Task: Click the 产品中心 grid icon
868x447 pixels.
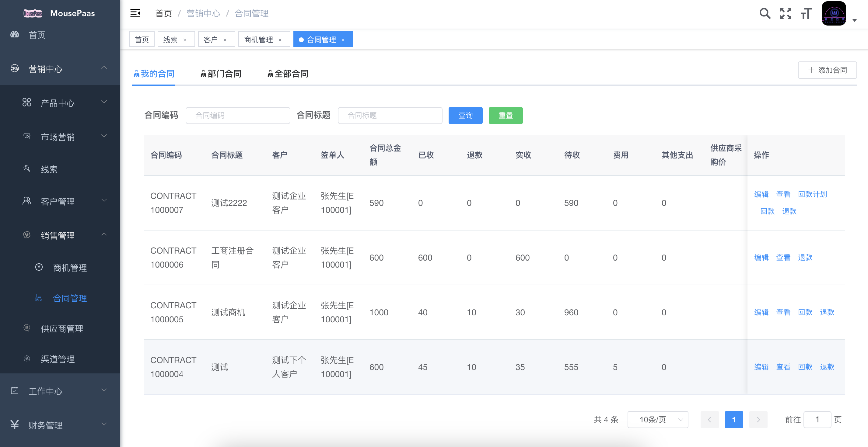Action: [26, 102]
